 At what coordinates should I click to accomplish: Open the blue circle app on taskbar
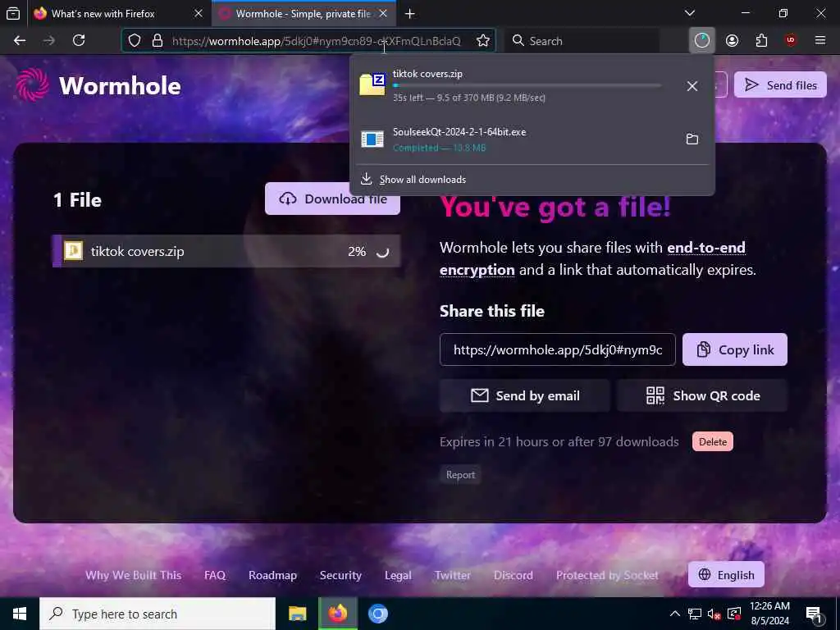point(377,614)
